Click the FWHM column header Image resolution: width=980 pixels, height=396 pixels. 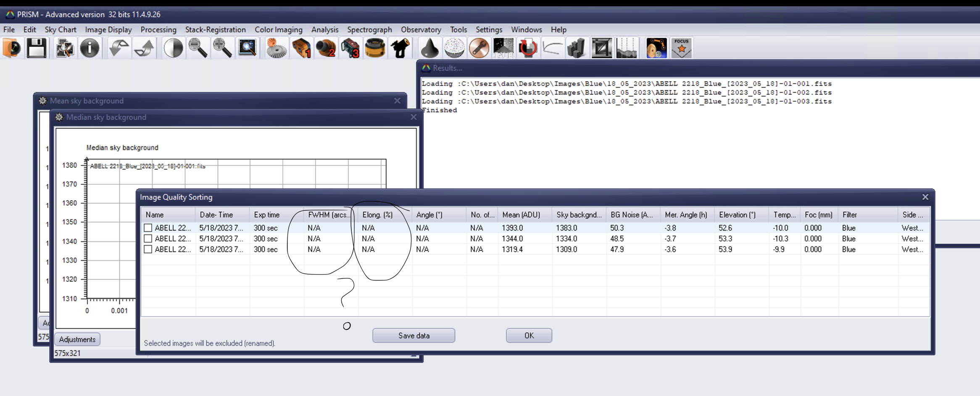[329, 215]
